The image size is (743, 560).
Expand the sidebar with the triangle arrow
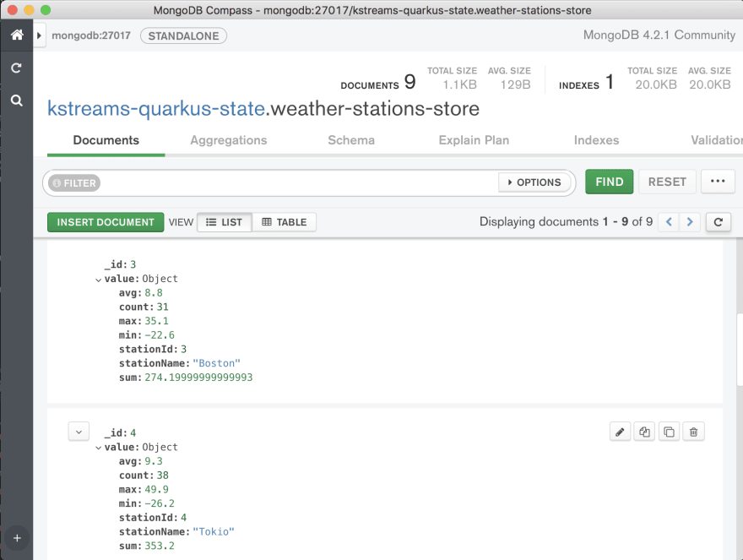pyautogui.click(x=40, y=35)
